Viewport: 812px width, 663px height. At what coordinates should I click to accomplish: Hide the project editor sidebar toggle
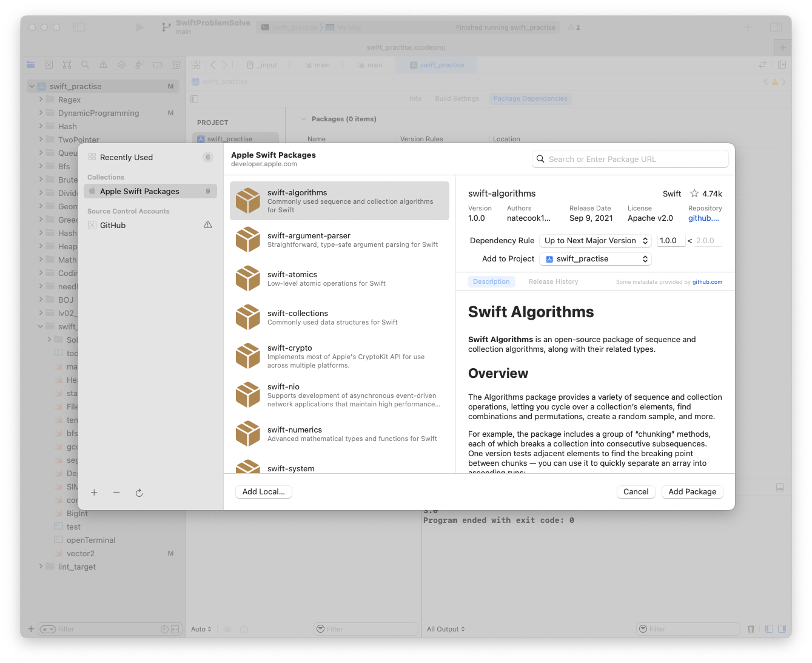[x=194, y=99]
